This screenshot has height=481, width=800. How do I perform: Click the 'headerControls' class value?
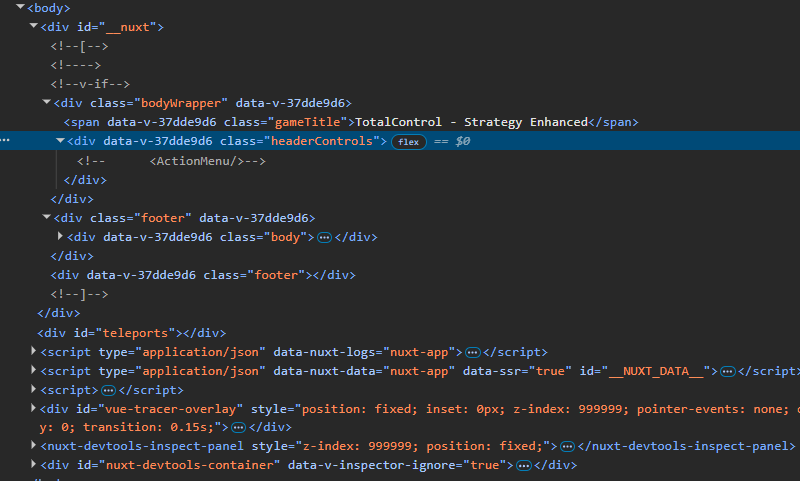click(x=322, y=141)
